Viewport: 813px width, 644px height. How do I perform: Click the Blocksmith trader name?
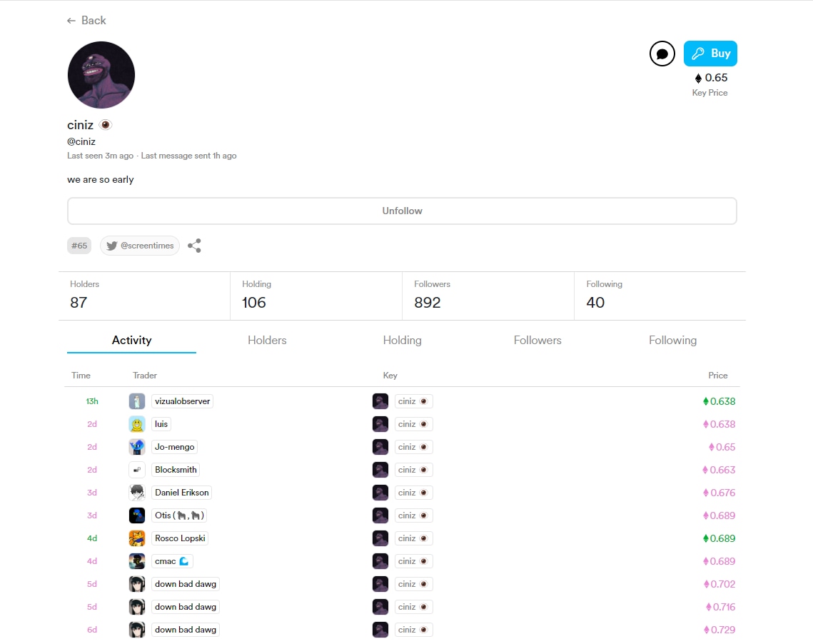[176, 470]
